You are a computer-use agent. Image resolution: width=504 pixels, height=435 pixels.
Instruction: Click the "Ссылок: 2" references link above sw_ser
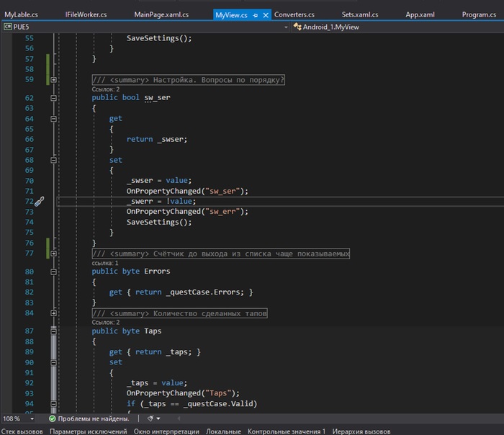point(105,89)
